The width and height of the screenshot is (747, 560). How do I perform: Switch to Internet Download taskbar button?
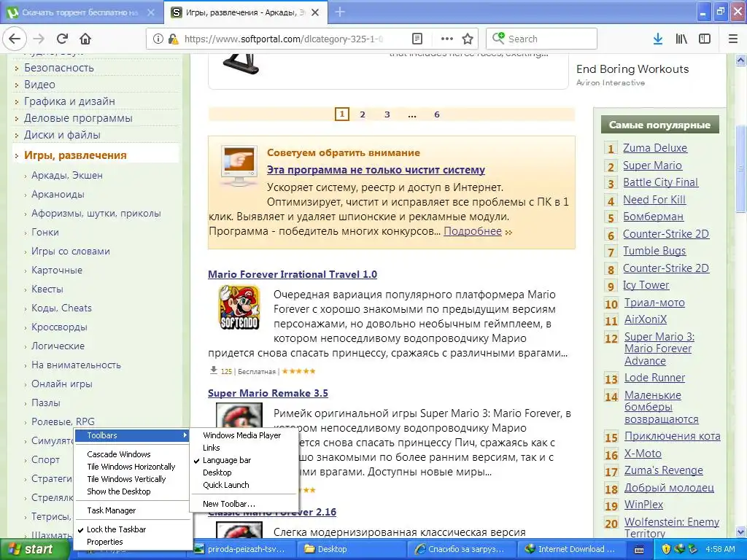point(571,549)
